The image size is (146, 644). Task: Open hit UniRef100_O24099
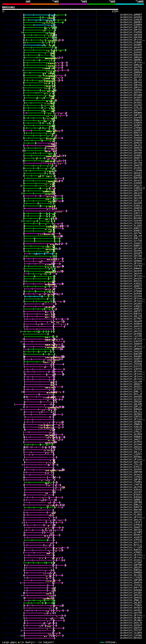coord(131,221)
